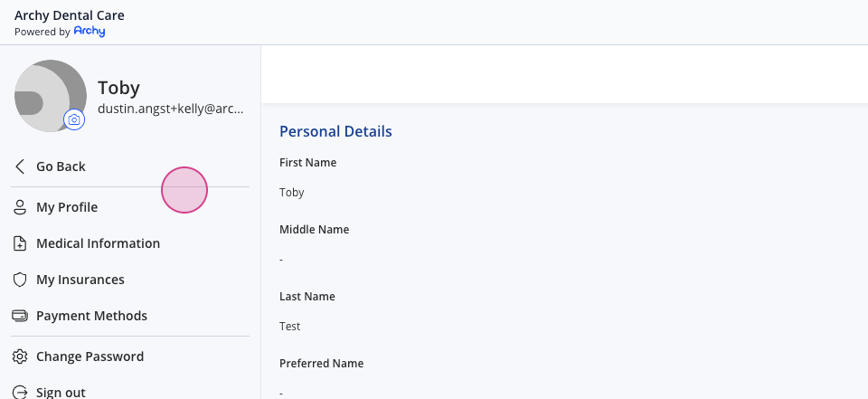This screenshot has width=868, height=399.
Task: Click the Sign out arrow icon
Action: pos(20,393)
